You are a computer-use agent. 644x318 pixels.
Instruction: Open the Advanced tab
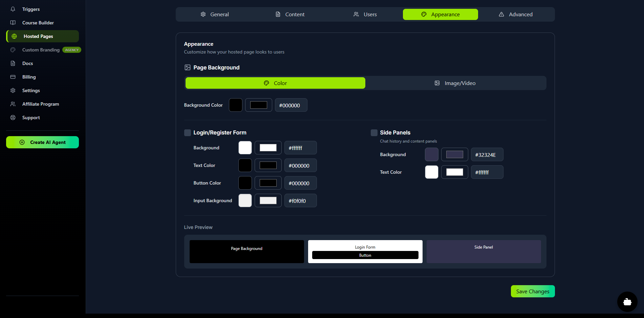[x=516, y=14]
